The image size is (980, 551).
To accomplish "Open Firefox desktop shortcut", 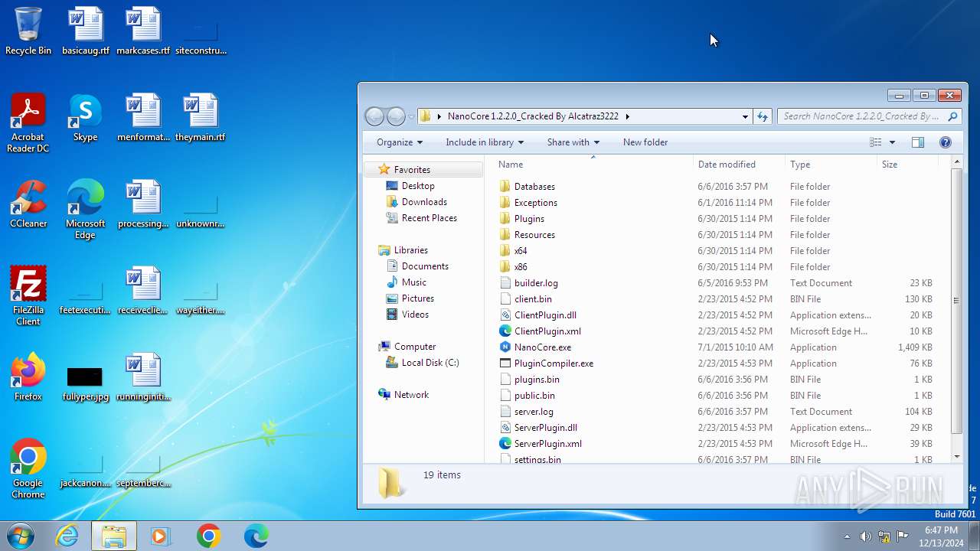I will pyautogui.click(x=28, y=377).
